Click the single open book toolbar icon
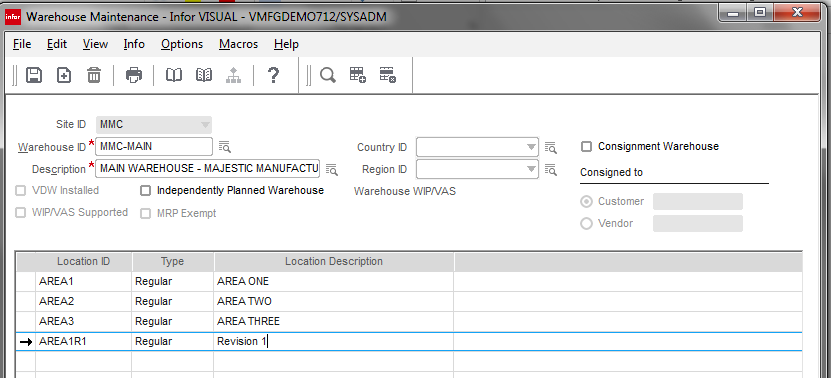This screenshot has width=831, height=378. pos(174,75)
